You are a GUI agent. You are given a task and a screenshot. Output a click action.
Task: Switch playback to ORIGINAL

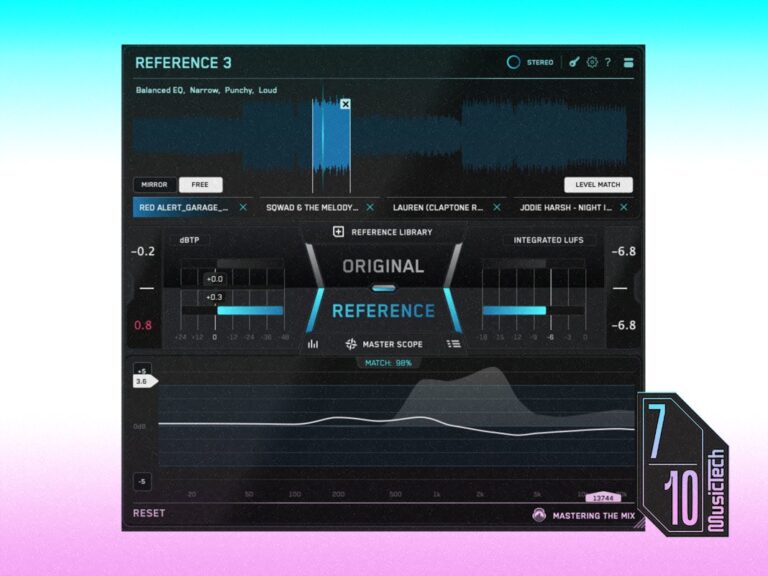coord(383,266)
